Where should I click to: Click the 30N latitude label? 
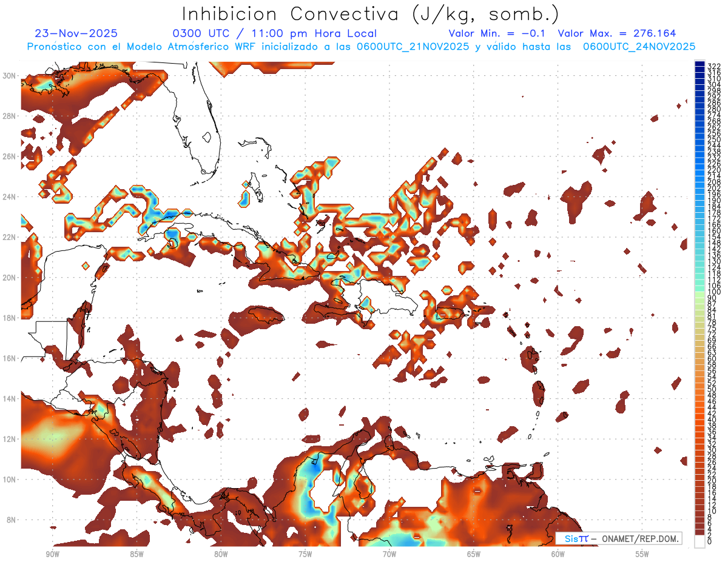(x=9, y=76)
